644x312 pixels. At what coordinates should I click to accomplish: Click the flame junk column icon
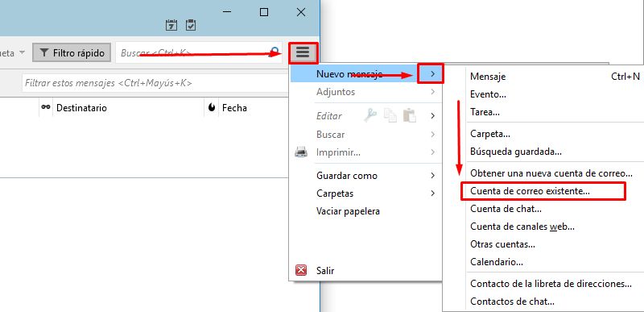212,108
